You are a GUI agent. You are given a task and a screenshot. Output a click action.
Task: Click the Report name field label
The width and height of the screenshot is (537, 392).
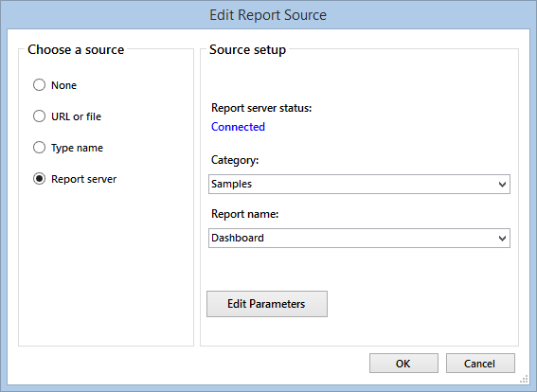[x=245, y=214]
